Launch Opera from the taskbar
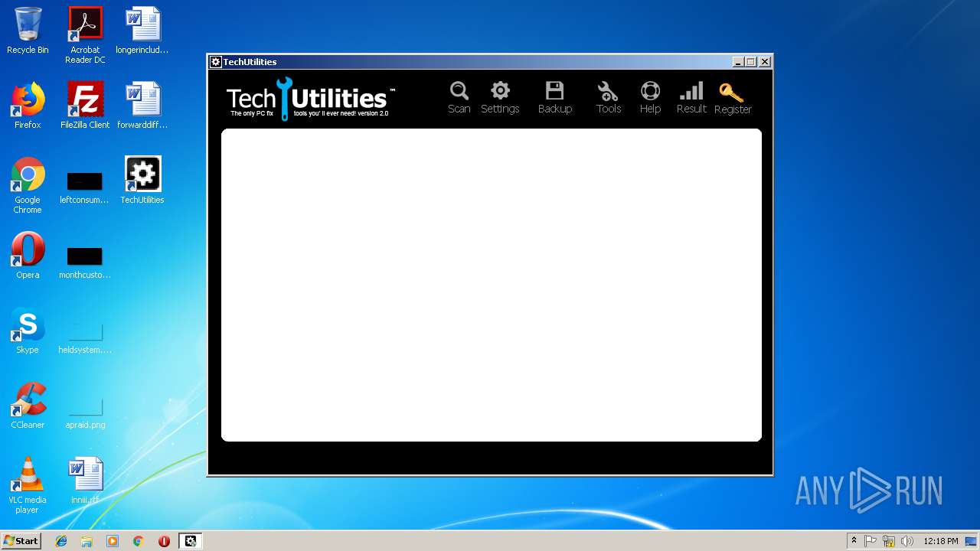 click(164, 541)
